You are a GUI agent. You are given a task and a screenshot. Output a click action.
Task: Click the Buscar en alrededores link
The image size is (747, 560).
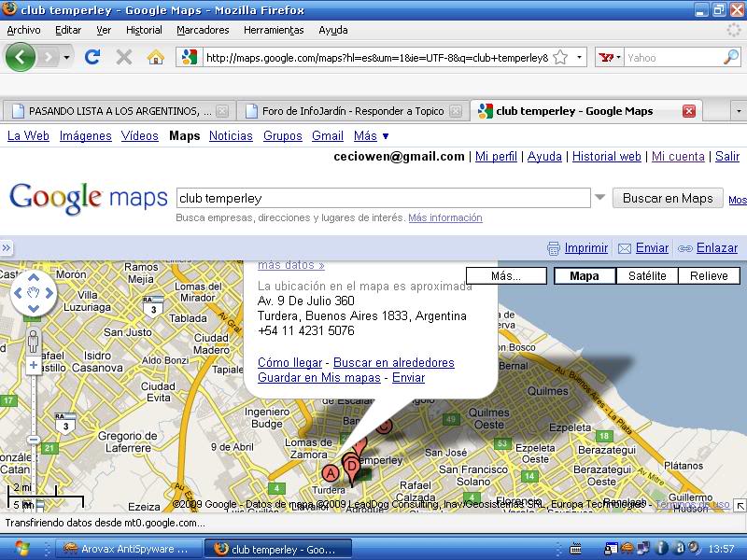coord(393,362)
